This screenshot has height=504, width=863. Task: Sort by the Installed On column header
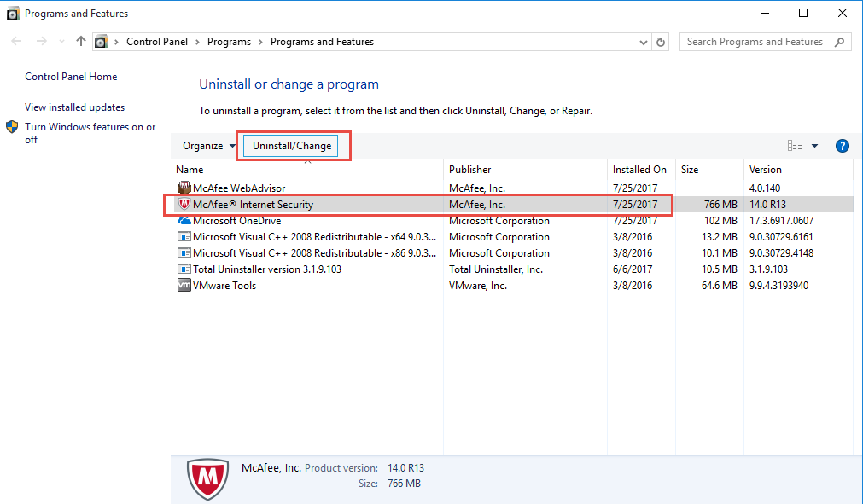pos(641,170)
